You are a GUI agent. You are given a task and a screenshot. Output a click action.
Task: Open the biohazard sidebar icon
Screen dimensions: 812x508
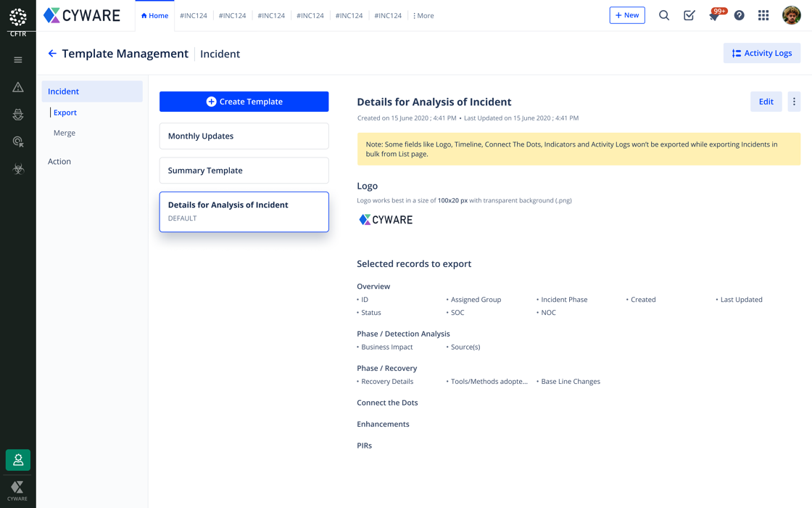[x=18, y=169]
